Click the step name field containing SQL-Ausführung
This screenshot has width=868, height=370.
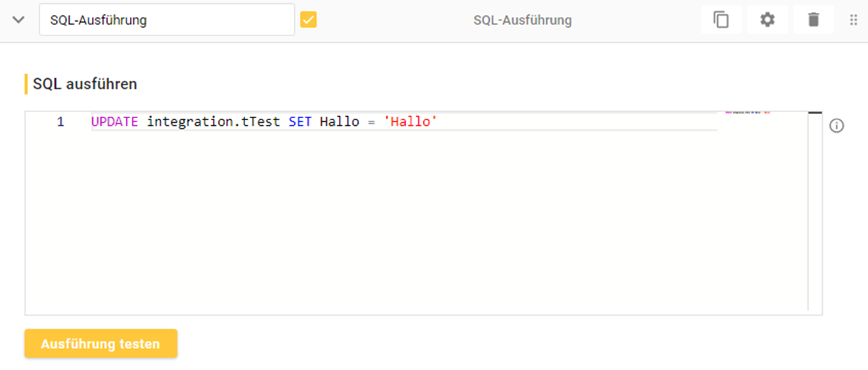pos(167,20)
